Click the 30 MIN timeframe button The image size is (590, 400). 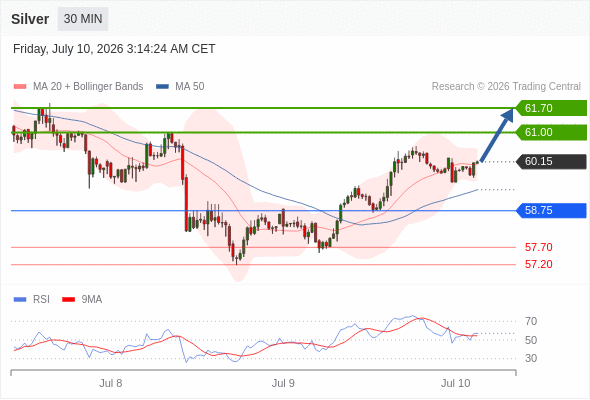click(83, 19)
